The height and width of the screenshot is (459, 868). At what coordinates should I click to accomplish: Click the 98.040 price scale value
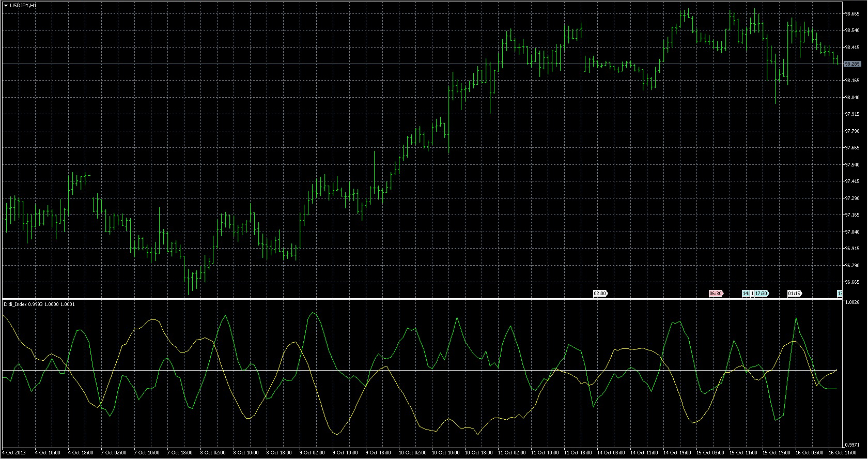click(x=852, y=98)
